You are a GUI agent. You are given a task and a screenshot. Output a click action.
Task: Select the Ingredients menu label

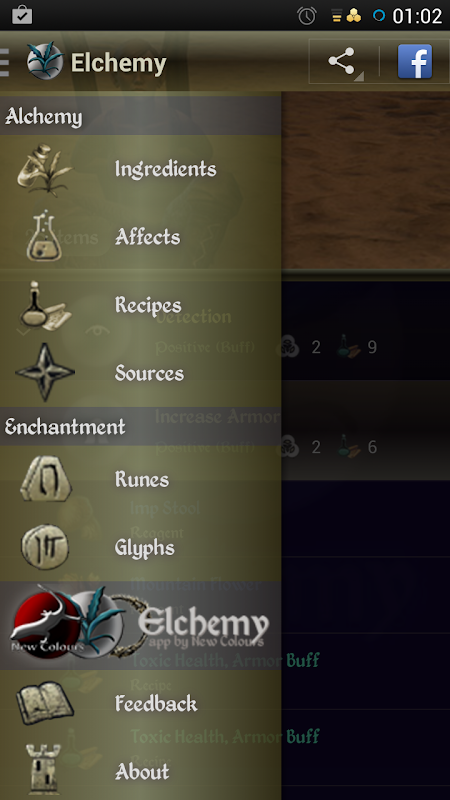click(x=165, y=169)
